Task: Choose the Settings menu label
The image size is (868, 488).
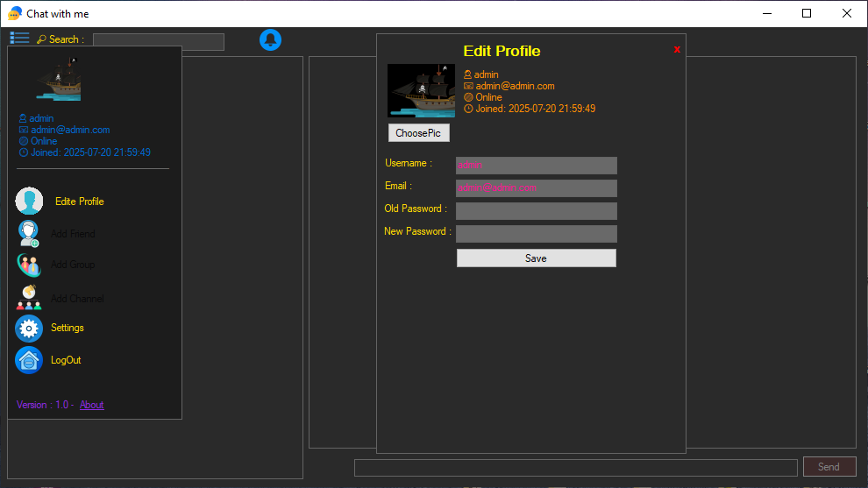Action: (x=68, y=328)
